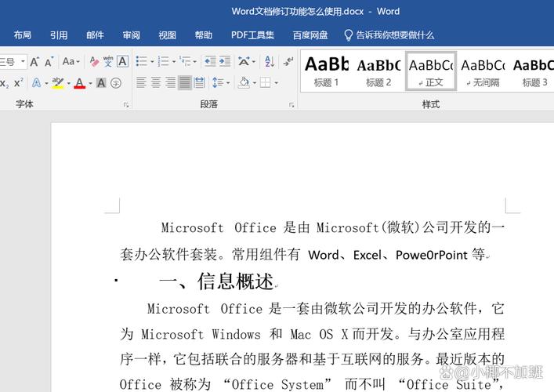Open the Paragraph dialog launcher

point(291,104)
